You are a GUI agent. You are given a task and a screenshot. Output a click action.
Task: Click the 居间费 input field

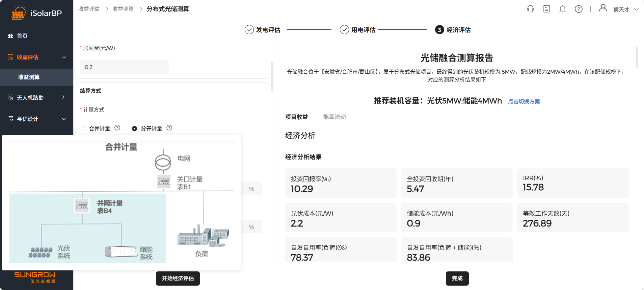tap(124, 67)
